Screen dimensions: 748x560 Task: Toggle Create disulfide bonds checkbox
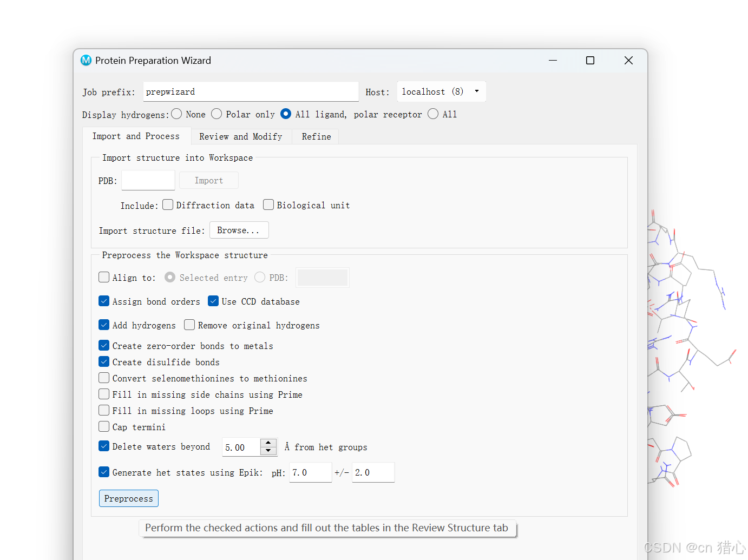pos(104,361)
